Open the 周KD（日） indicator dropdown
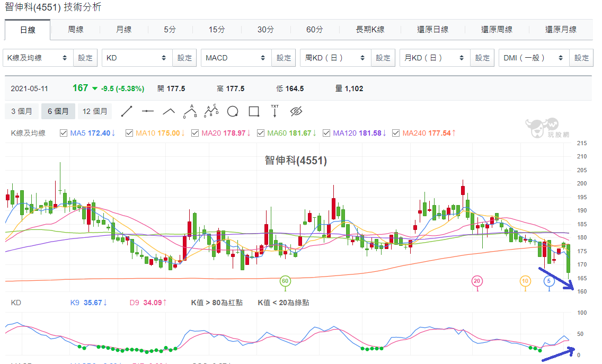This screenshot has width=602, height=364. tap(335, 58)
